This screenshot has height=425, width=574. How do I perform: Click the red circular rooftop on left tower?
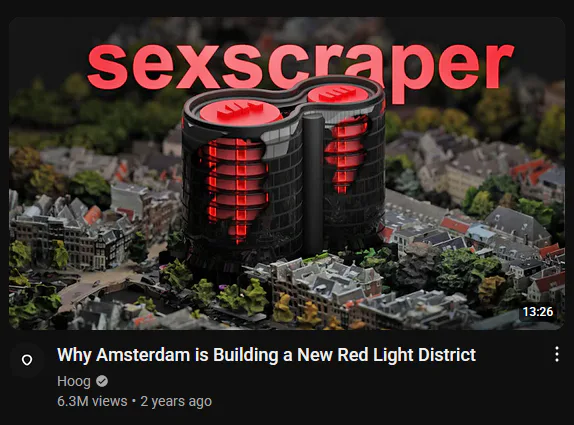pyautogui.click(x=241, y=111)
